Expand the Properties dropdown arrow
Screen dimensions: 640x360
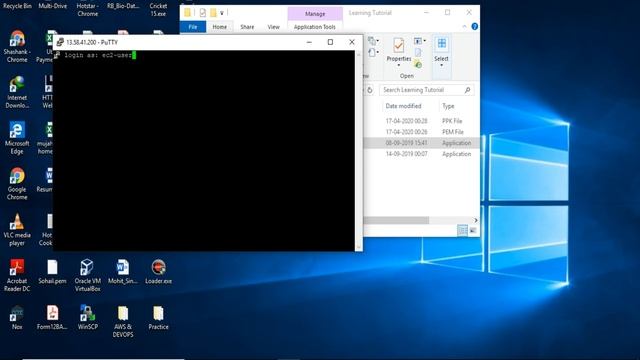(399, 65)
